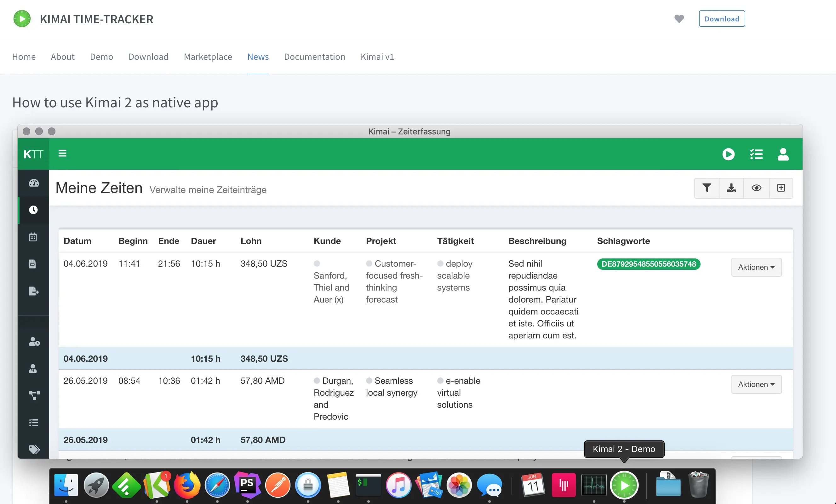
Task: Click the Datum column header
Action: coord(77,241)
